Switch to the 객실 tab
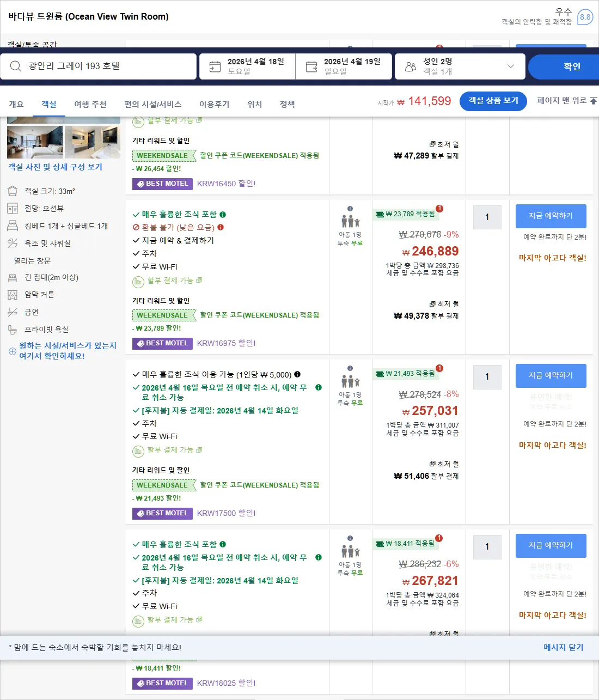This screenshot has height=700, width=599. tap(49, 104)
